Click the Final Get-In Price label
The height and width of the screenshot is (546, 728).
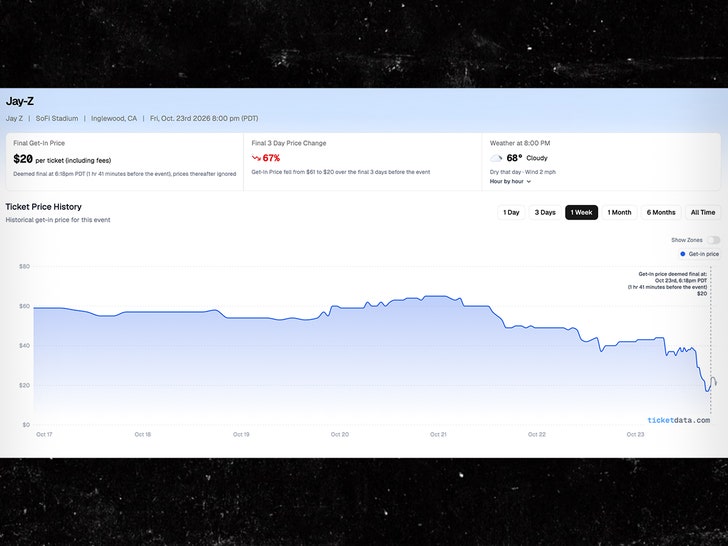point(39,143)
